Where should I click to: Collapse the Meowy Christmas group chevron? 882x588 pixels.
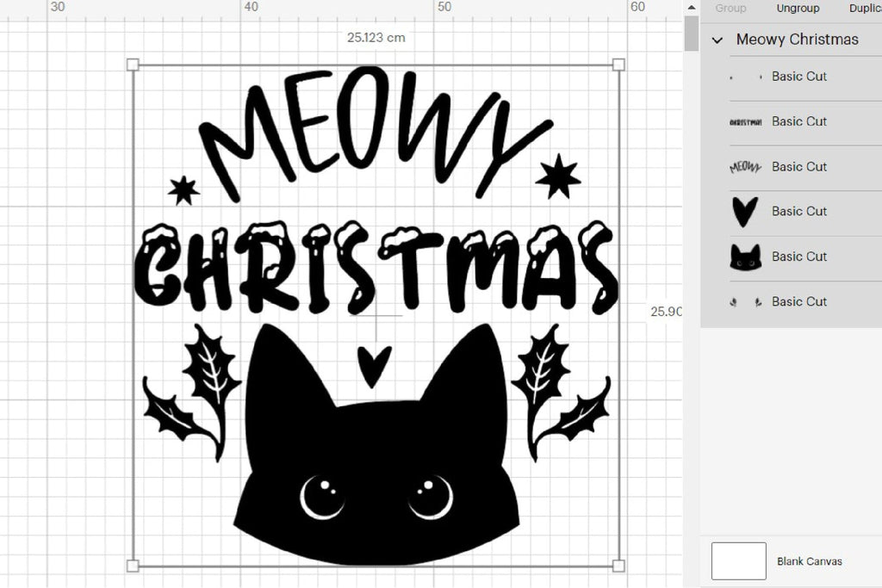(717, 40)
